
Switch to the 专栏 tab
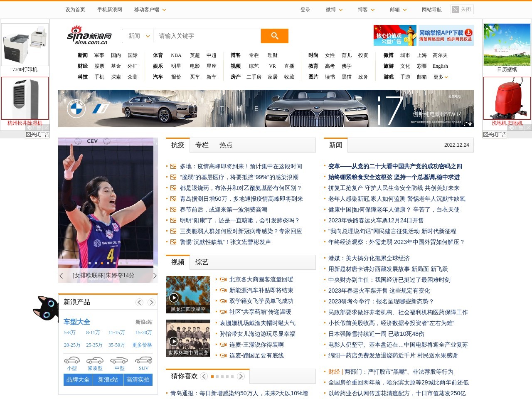tap(202, 145)
